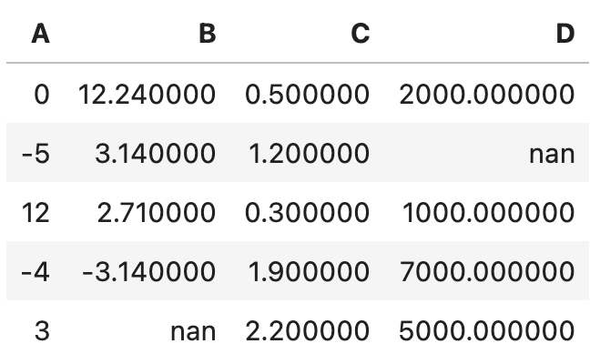Click the 2000.000000 cell
The height and width of the screenshot is (364, 590).
click(487, 94)
